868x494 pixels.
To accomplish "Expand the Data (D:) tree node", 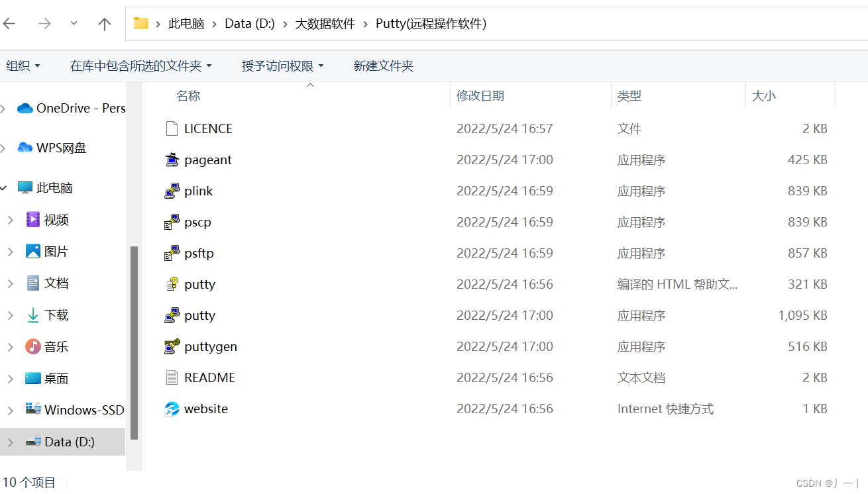I will pyautogui.click(x=10, y=442).
